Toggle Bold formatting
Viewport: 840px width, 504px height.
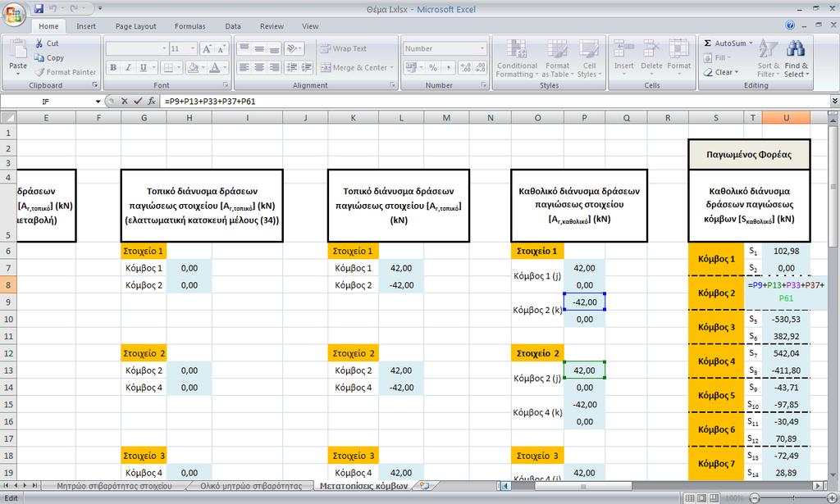point(113,67)
